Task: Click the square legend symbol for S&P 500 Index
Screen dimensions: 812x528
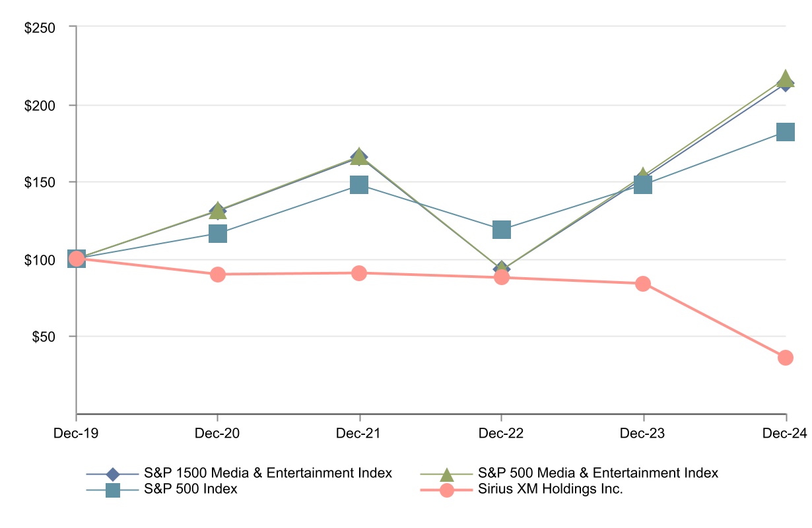Action: tap(113, 490)
